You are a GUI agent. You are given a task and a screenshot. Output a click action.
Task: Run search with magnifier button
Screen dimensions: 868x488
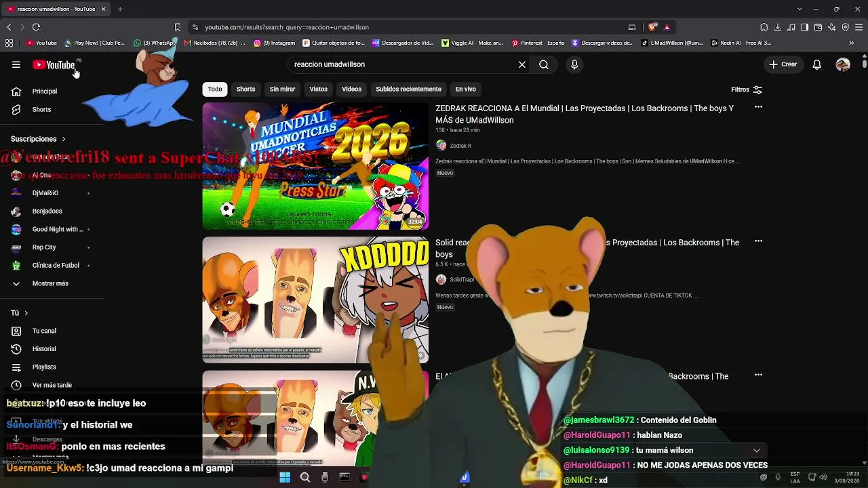click(x=544, y=64)
